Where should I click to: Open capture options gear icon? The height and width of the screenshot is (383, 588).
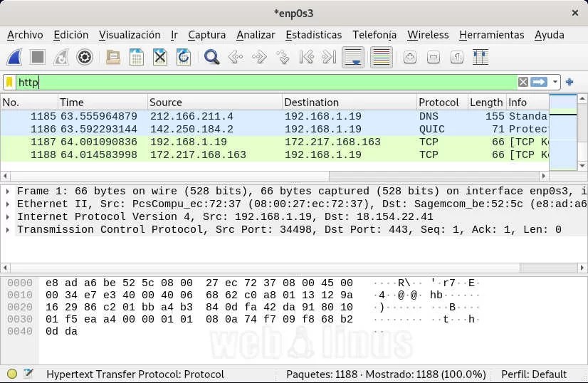(x=85, y=58)
